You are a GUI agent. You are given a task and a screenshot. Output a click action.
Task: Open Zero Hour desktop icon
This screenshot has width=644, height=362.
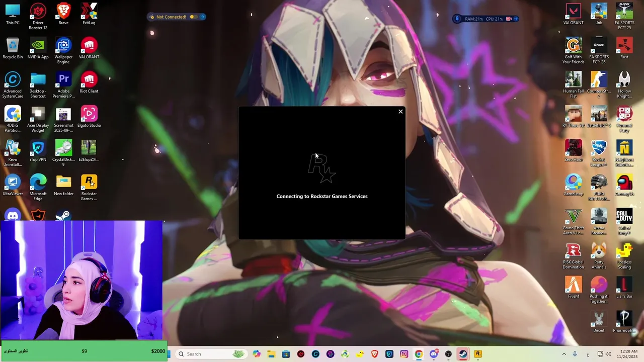click(573, 151)
